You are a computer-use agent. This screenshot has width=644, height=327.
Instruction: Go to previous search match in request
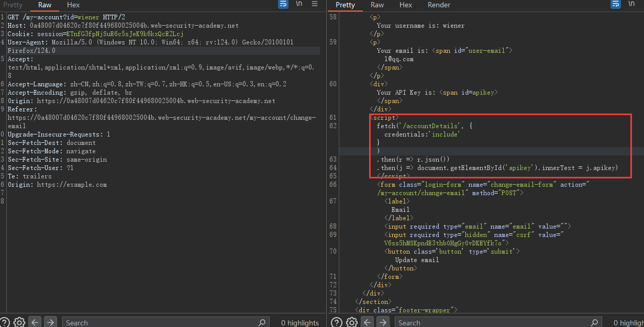point(35,322)
